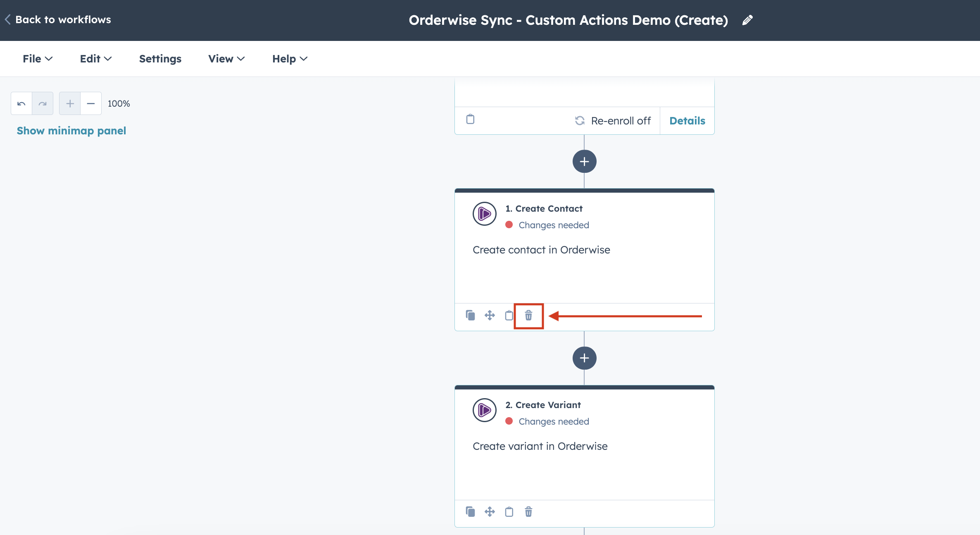980x535 pixels.
Task: Click move icon on Create Variant action
Action: pos(490,512)
